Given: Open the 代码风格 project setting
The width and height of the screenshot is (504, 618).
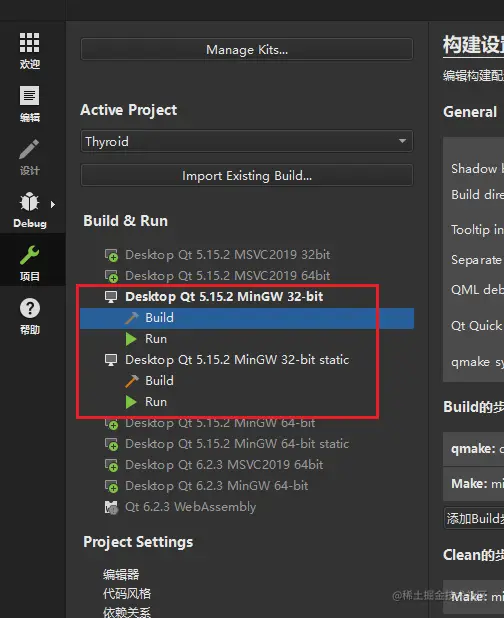Looking at the screenshot, I should 127,594.
